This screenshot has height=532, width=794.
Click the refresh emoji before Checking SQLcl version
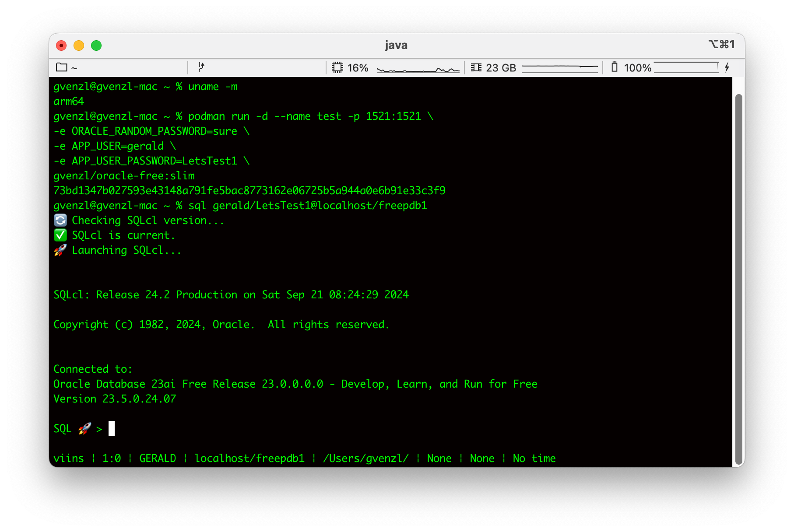point(60,220)
